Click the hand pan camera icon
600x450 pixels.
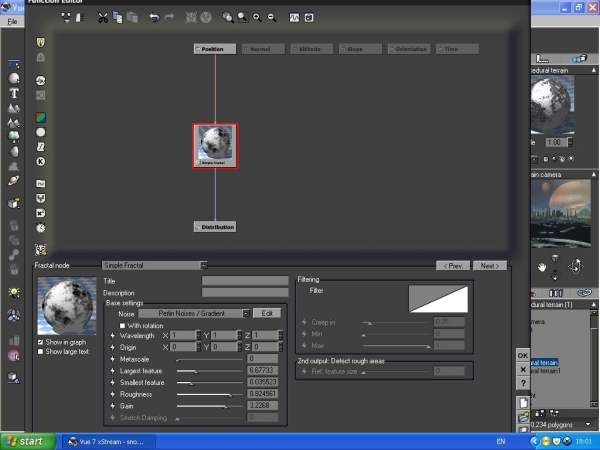point(541,267)
